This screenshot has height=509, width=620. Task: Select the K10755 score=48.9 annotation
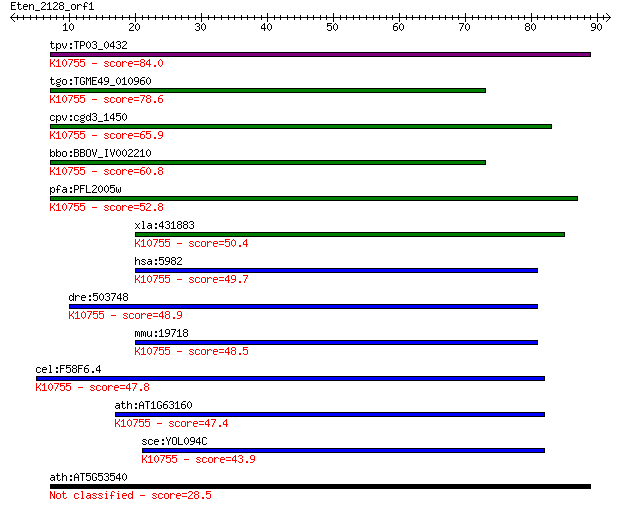[125, 316]
